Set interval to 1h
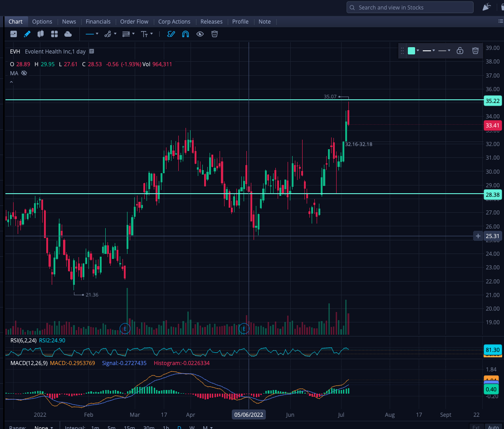Viewport: 504px width, 429px height. pyautogui.click(x=166, y=427)
